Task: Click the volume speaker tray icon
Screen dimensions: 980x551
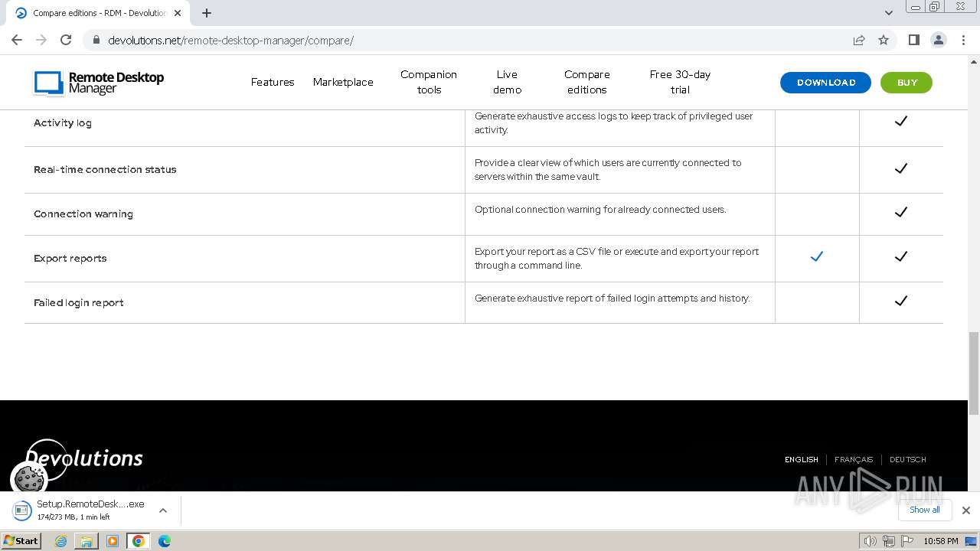Action: tap(871, 541)
